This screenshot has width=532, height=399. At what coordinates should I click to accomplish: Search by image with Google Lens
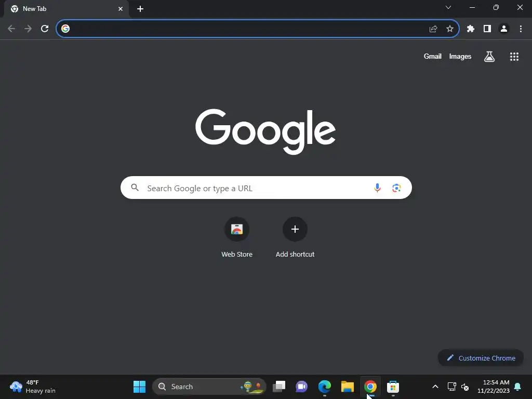click(x=396, y=188)
